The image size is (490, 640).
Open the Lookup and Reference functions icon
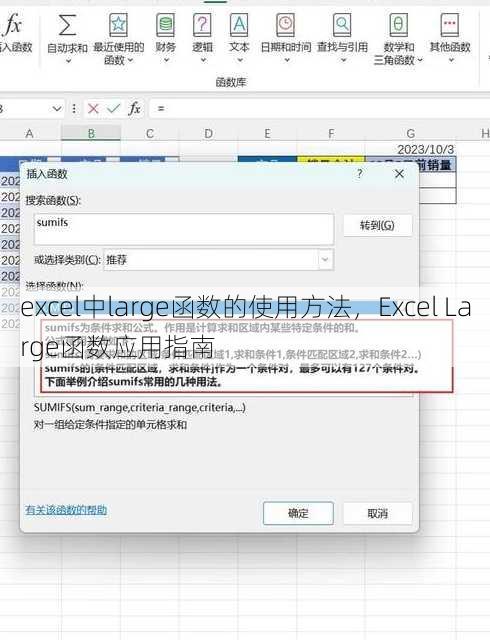click(x=342, y=25)
